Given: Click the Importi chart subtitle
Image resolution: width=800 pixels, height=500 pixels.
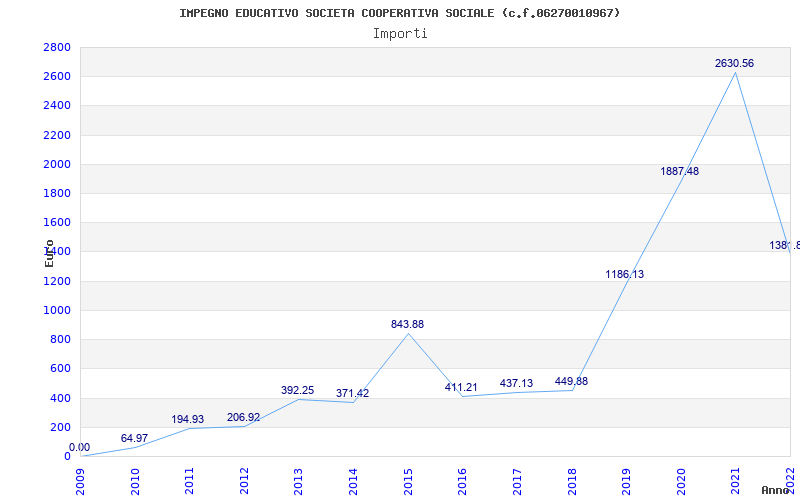Looking at the screenshot, I should pyautogui.click(x=400, y=33).
